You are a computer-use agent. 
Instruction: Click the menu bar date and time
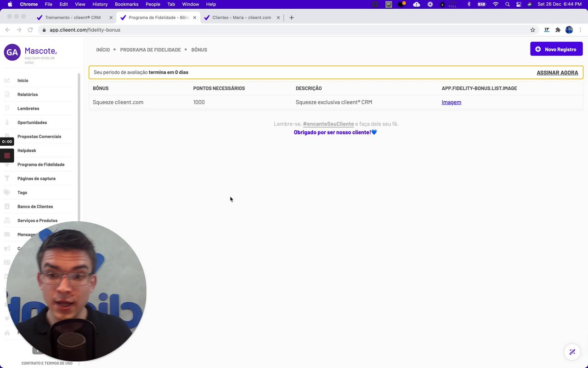(x=559, y=4)
